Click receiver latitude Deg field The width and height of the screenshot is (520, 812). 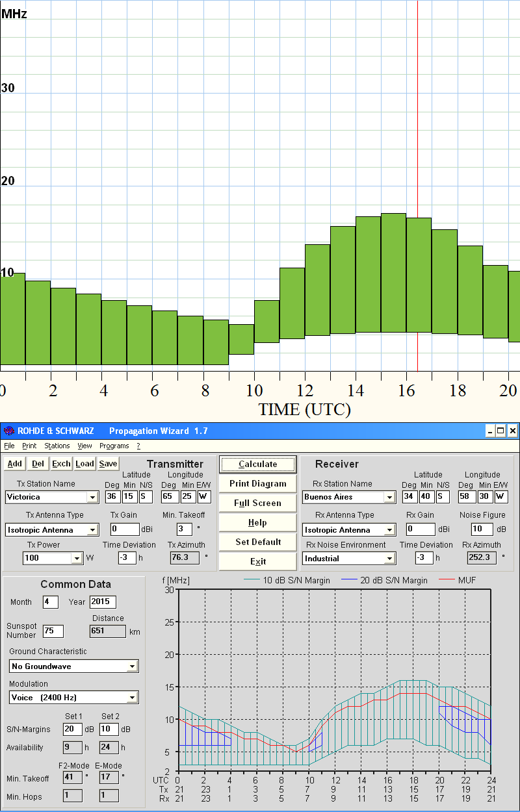[409, 497]
